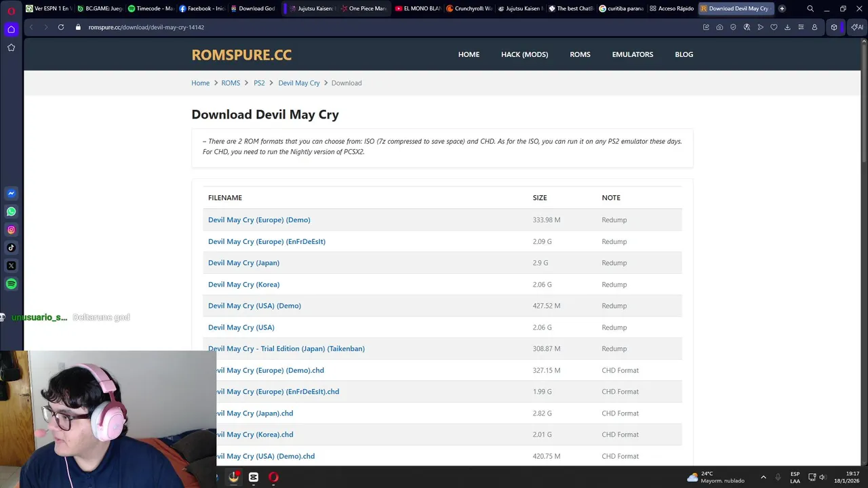Click the ROMS breadcrumb link

(x=231, y=83)
